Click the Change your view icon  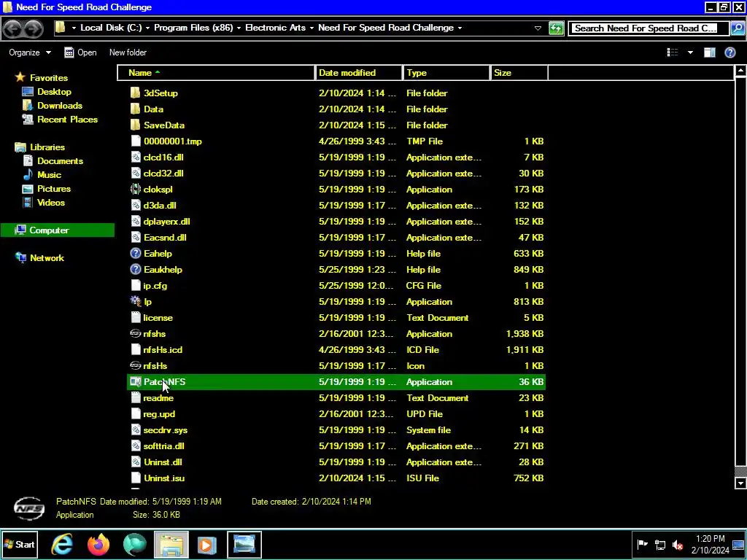coord(673,52)
